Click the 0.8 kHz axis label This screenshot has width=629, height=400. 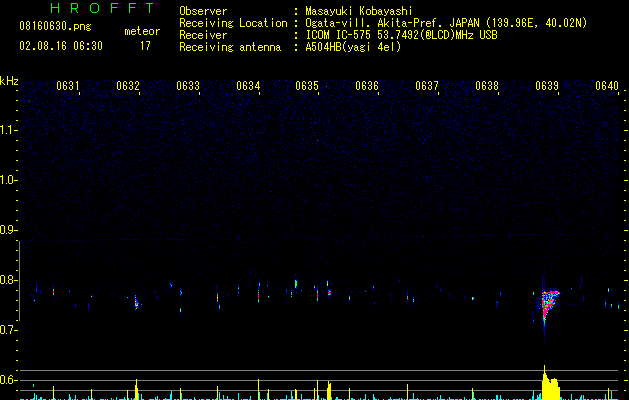[x=9, y=280]
